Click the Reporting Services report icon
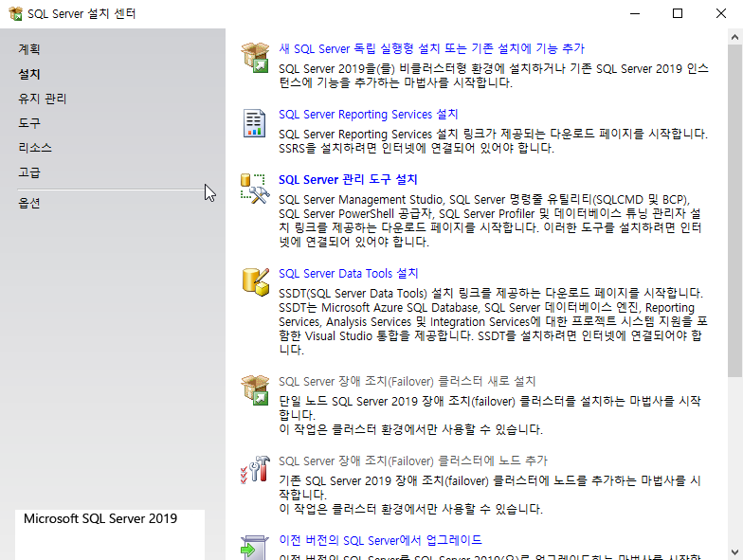The width and height of the screenshot is (743, 560). 254,123
